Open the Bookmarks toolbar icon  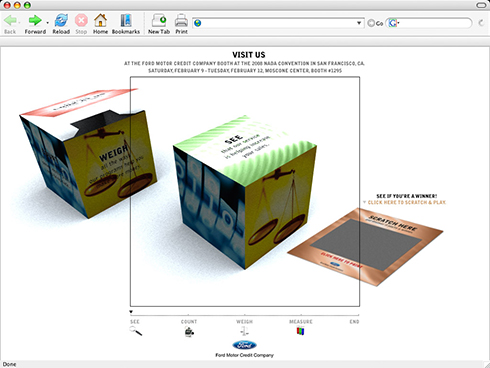click(x=126, y=21)
